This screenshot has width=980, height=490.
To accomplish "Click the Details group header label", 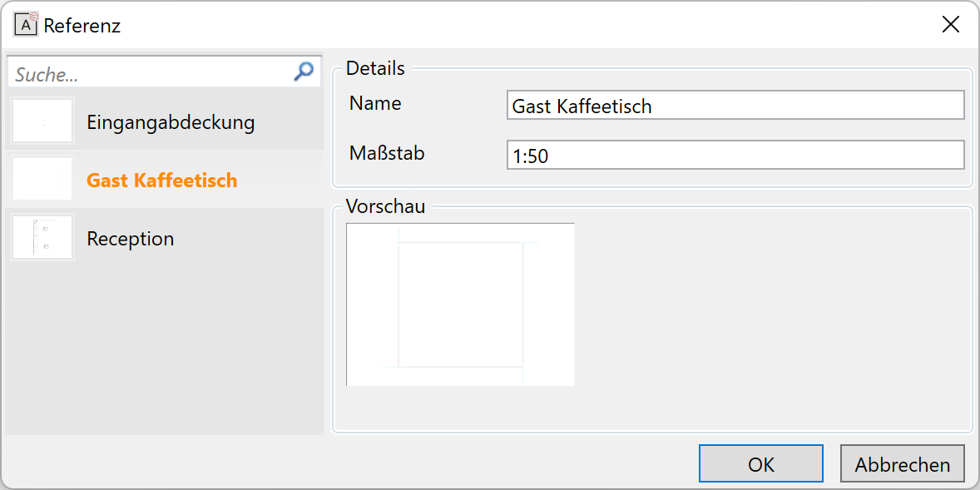I will [x=375, y=68].
